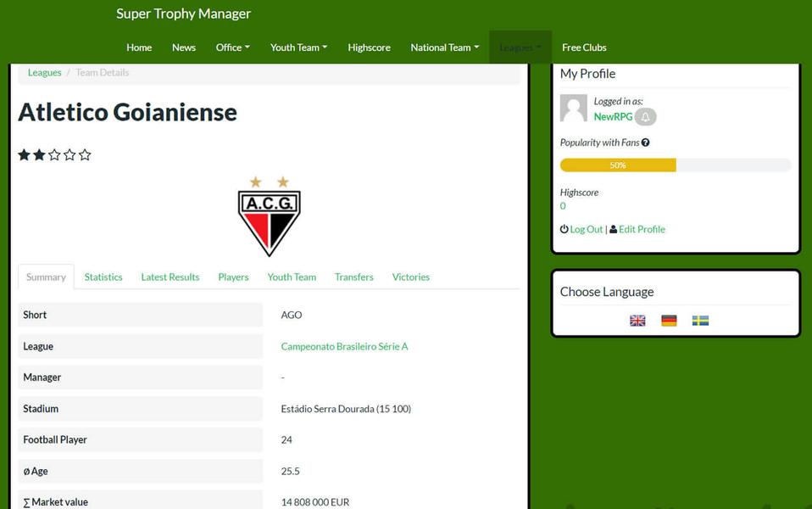Open the Transfers tab
This screenshot has width=812, height=509.
click(353, 277)
